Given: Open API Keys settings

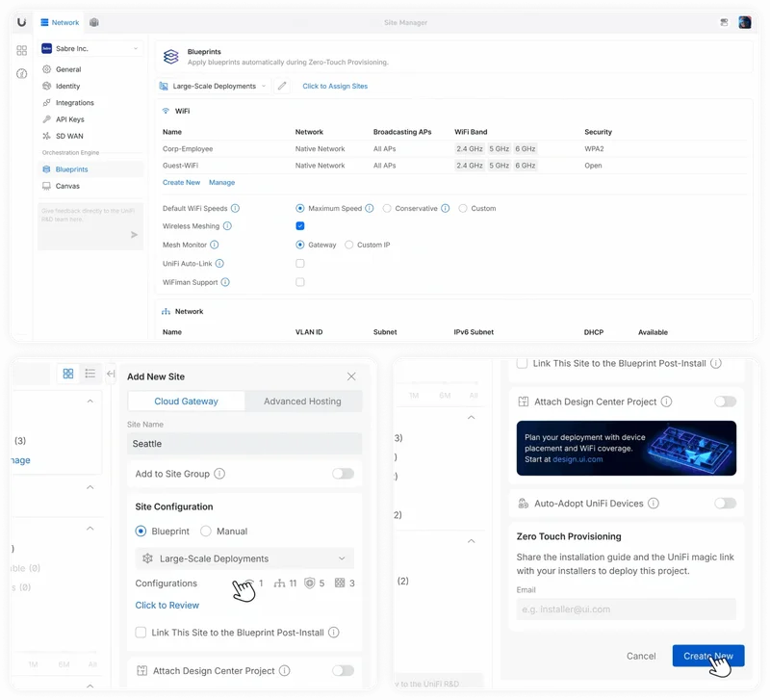Looking at the screenshot, I should (x=69, y=119).
